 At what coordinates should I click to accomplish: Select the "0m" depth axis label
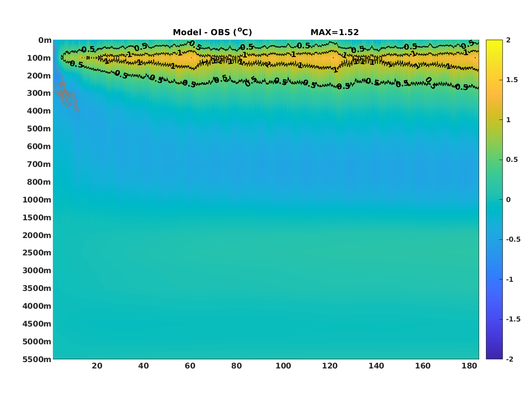(x=45, y=41)
